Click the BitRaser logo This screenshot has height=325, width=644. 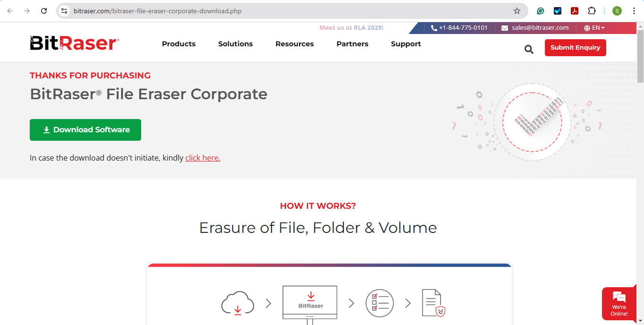click(75, 43)
